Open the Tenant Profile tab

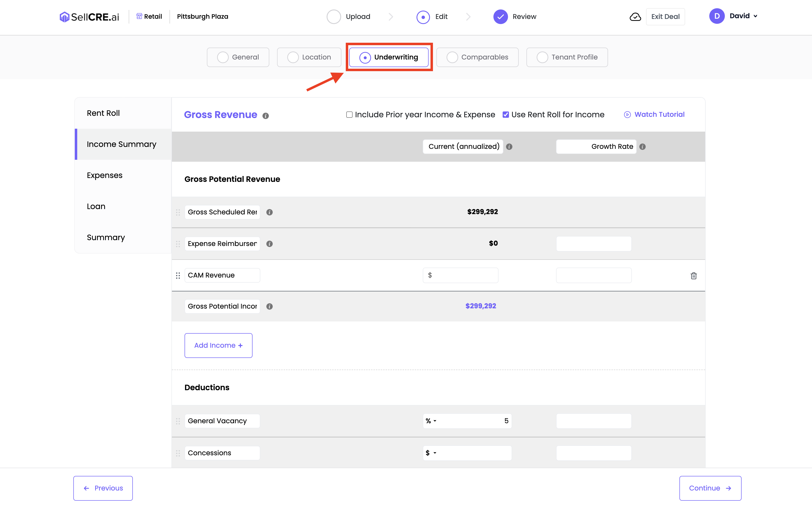pyautogui.click(x=567, y=57)
